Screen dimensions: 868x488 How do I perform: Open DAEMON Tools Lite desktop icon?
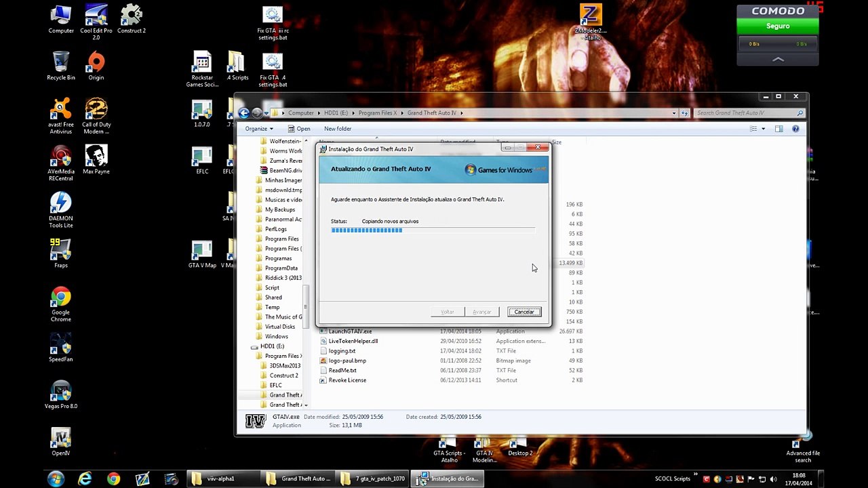click(61, 210)
